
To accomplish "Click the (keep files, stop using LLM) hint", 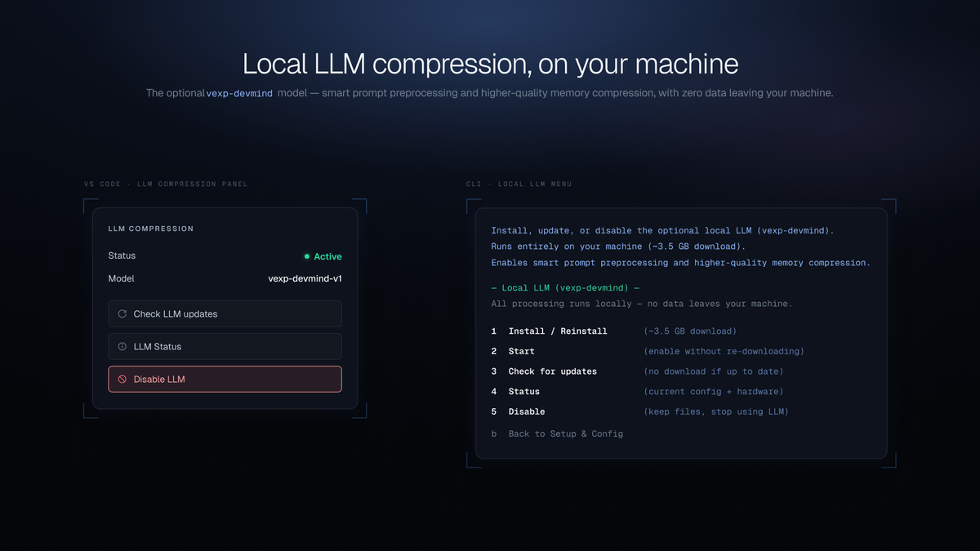I will (716, 412).
